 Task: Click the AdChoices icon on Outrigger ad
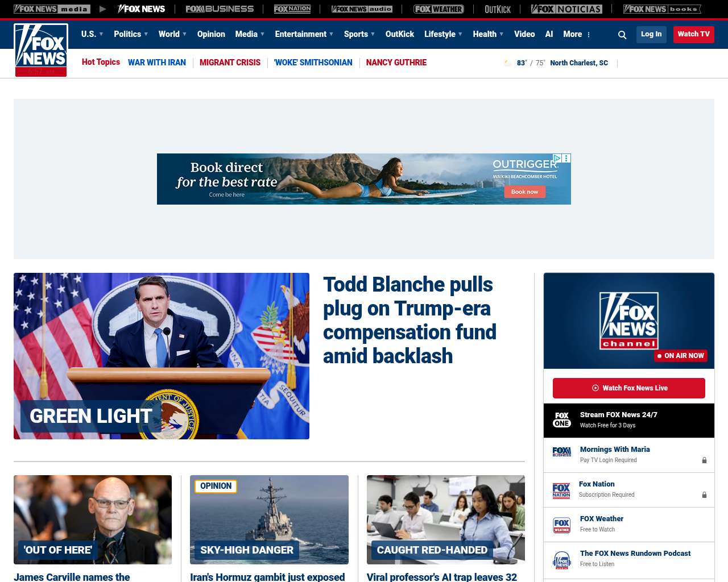[x=558, y=159]
